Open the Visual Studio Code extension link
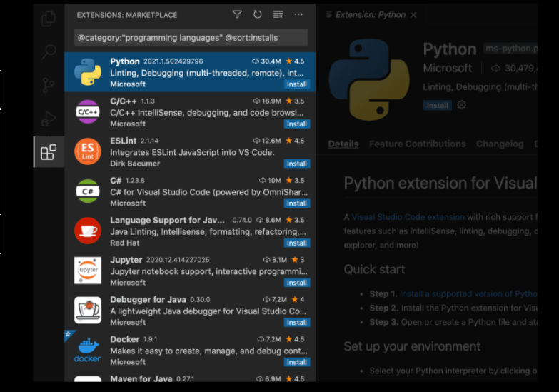559x392 pixels. 408,217
